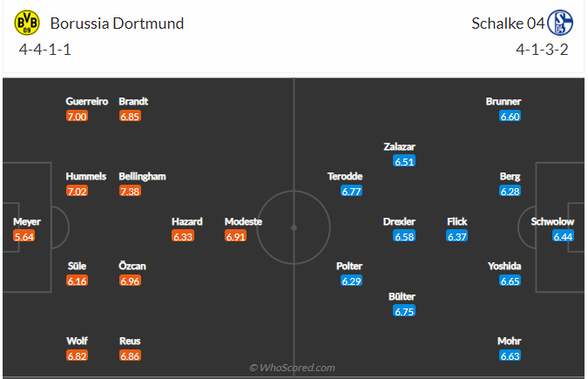Select Bellingham's 7.38 rating badge

pos(130,191)
